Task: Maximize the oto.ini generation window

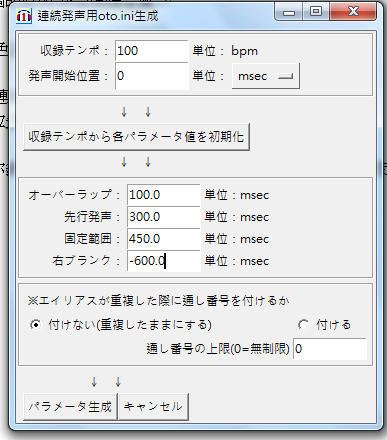Action: pos(316,12)
